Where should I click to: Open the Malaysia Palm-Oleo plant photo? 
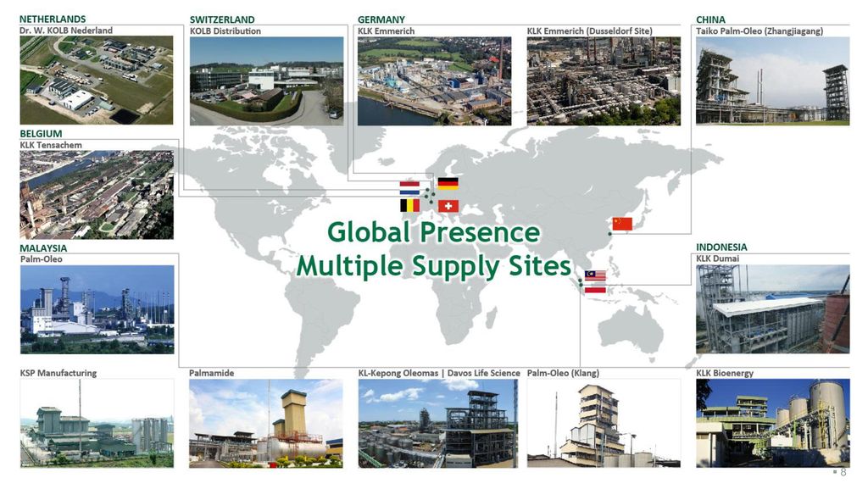(97, 309)
